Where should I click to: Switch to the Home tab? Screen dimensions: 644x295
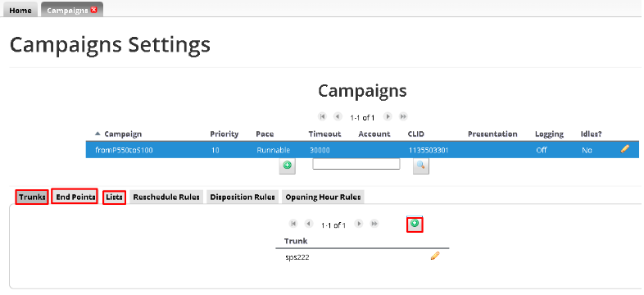tap(20, 11)
